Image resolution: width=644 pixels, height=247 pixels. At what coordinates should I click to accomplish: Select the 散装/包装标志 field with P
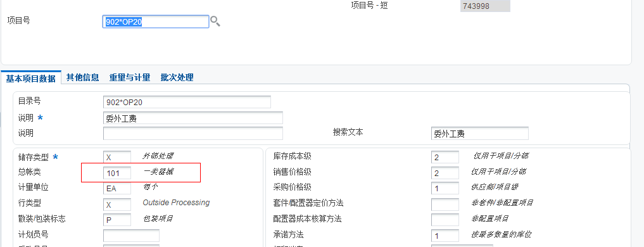pyautogui.click(x=117, y=220)
